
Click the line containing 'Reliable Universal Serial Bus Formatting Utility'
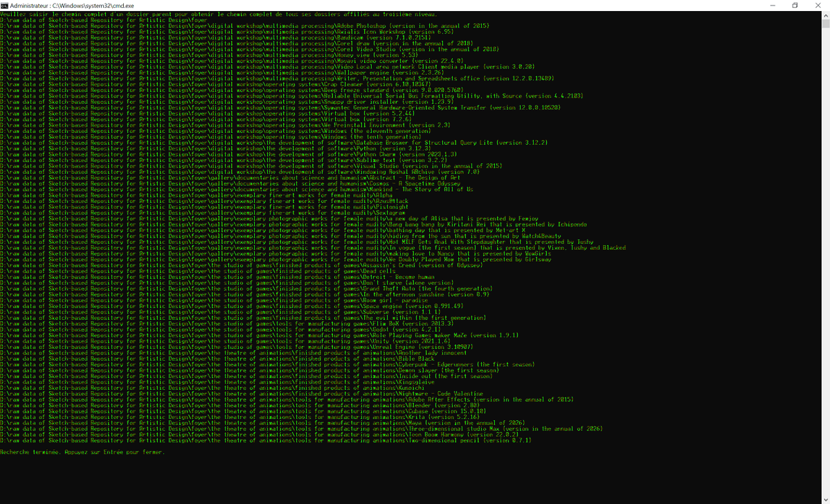(x=291, y=96)
